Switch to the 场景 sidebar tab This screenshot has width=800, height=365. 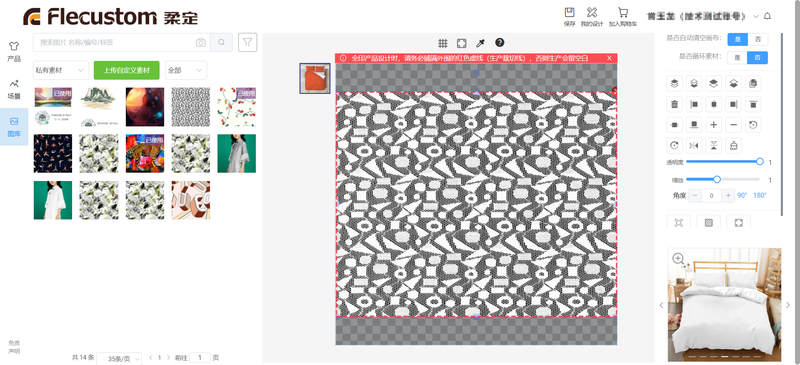(14, 89)
